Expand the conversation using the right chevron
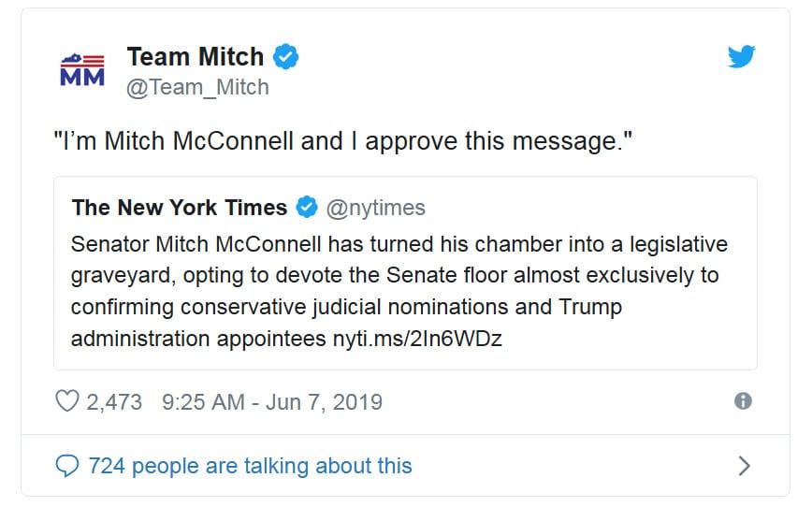The image size is (812, 507). (745, 465)
